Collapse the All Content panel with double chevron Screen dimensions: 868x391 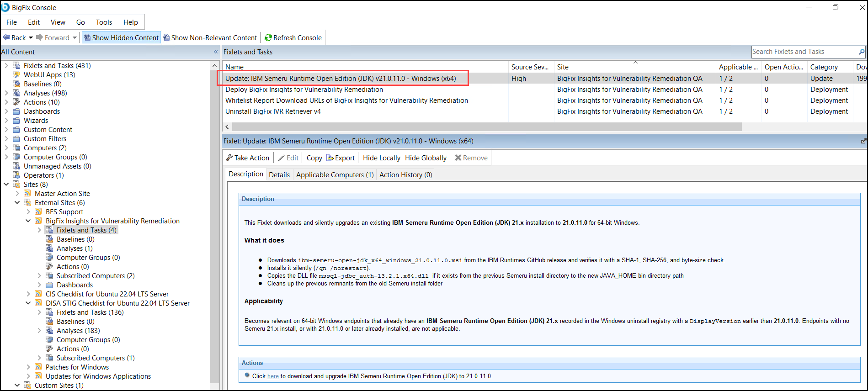click(x=216, y=52)
